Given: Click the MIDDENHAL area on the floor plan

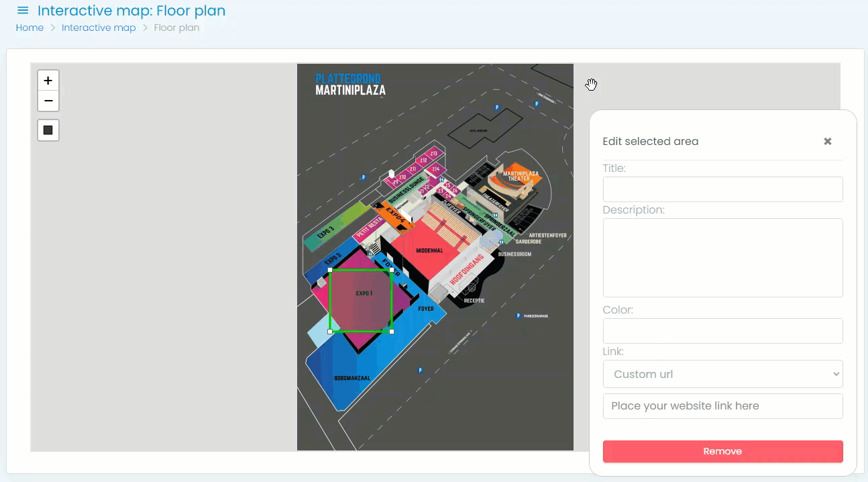Looking at the screenshot, I should (429, 250).
